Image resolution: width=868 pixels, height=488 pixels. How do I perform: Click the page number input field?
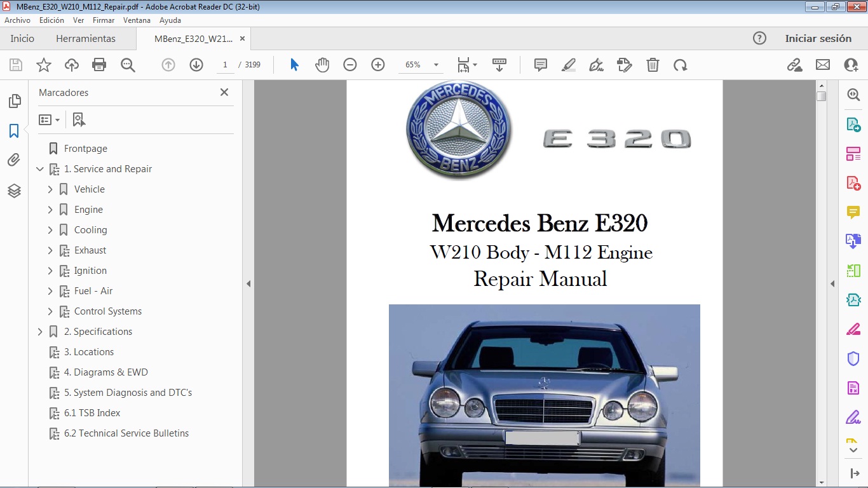[224, 64]
